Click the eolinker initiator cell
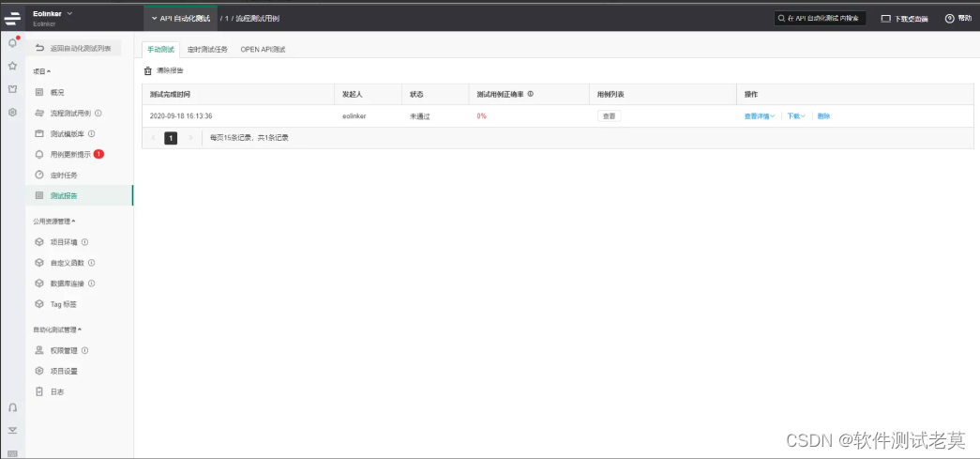980x459 pixels. (x=354, y=116)
